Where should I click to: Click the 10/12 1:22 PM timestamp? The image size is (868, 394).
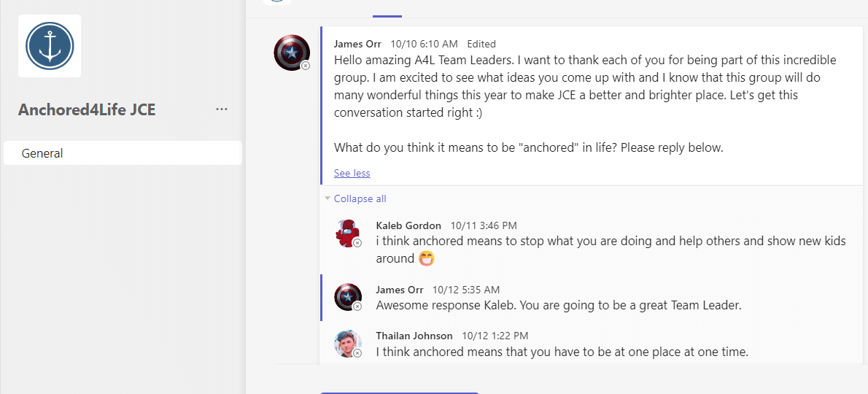coord(495,336)
